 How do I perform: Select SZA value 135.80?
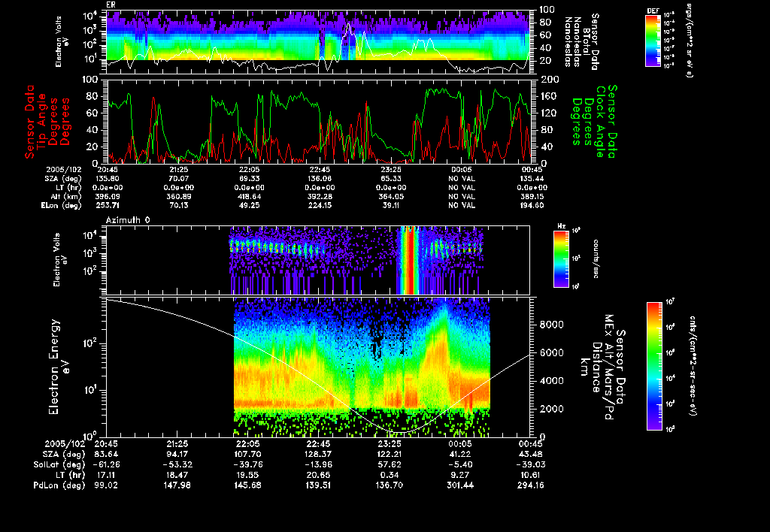click(107, 179)
